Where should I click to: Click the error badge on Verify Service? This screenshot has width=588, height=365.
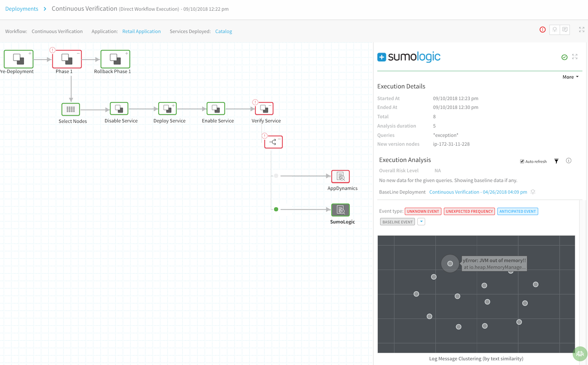[x=255, y=102]
